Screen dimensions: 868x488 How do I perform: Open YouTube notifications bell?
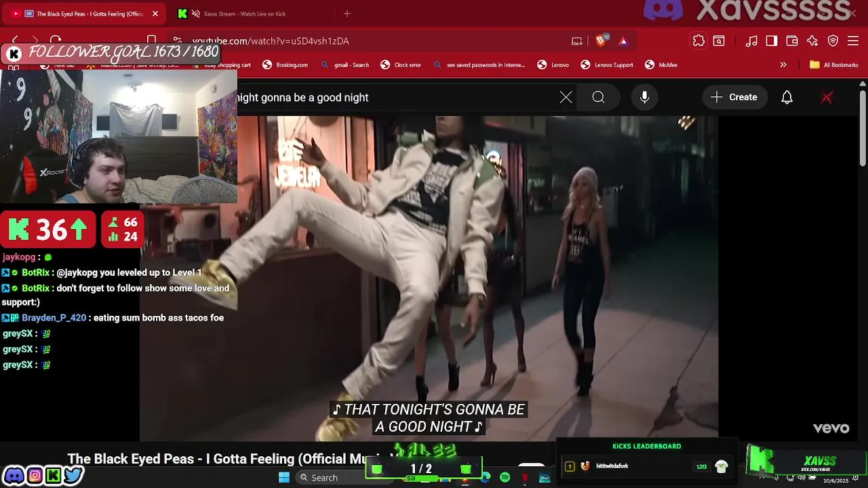coord(787,98)
